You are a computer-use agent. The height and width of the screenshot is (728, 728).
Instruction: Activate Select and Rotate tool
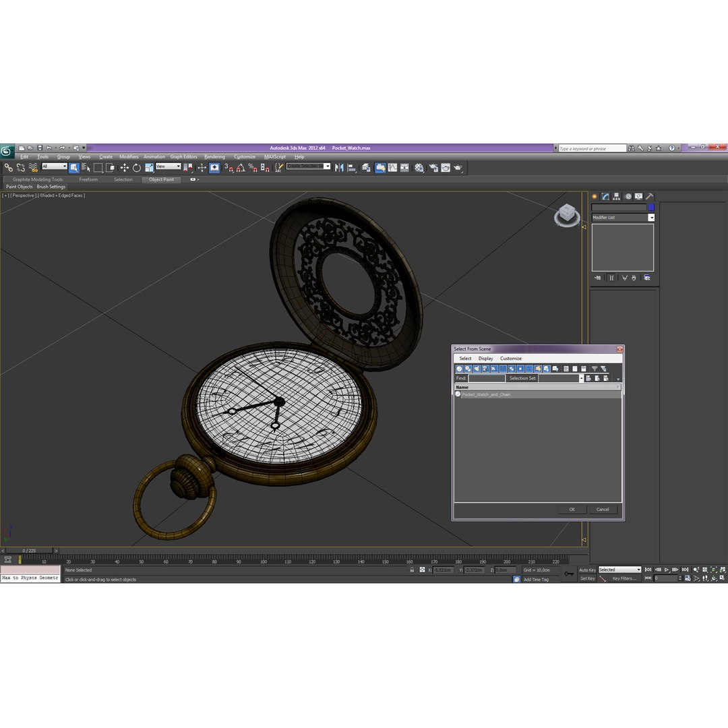pyautogui.click(x=136, y=168)
